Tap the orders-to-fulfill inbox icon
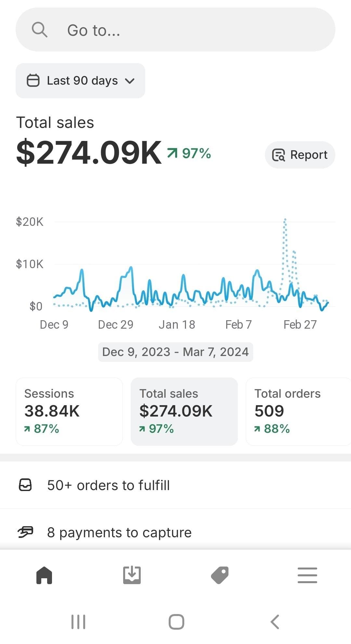351x644 pixels. pos(25,485)
